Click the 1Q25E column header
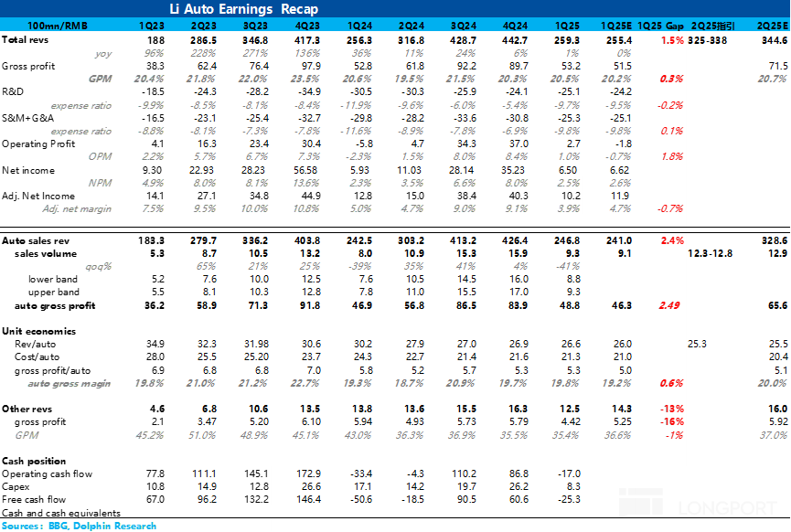The height and width of the screenshot is (532, 791). coord(616,26)
